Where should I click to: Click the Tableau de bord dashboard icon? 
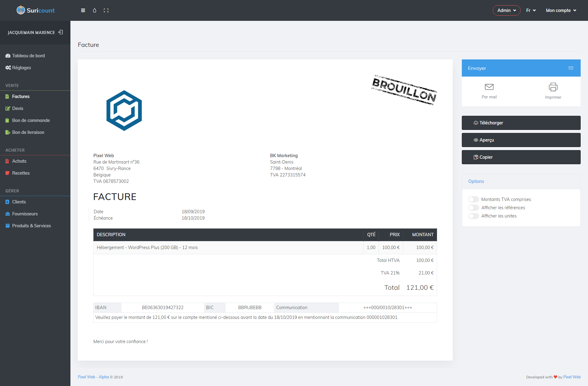click(8, 56)
